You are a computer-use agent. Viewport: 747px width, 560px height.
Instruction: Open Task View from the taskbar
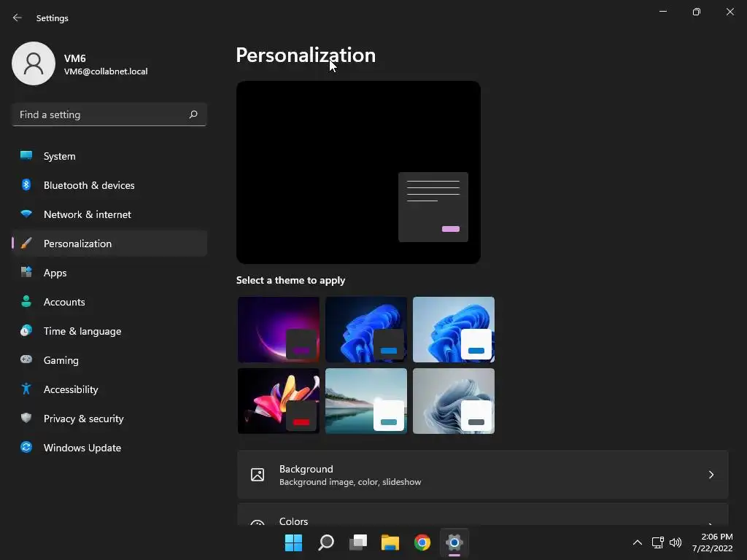[358, 542]
